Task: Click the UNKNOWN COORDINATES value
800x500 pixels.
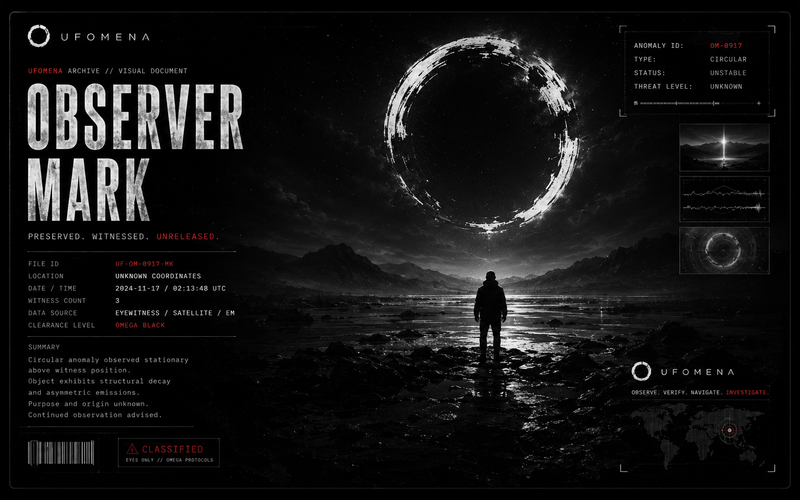Action: pyautogui.click(x=158, y=276)
